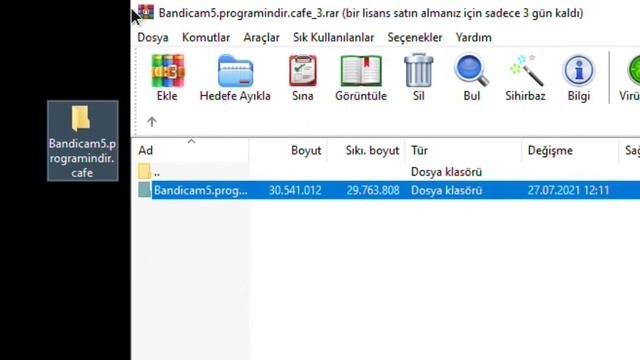Click the up one level arrow
640x360 pixels.
tap(152, 121)
